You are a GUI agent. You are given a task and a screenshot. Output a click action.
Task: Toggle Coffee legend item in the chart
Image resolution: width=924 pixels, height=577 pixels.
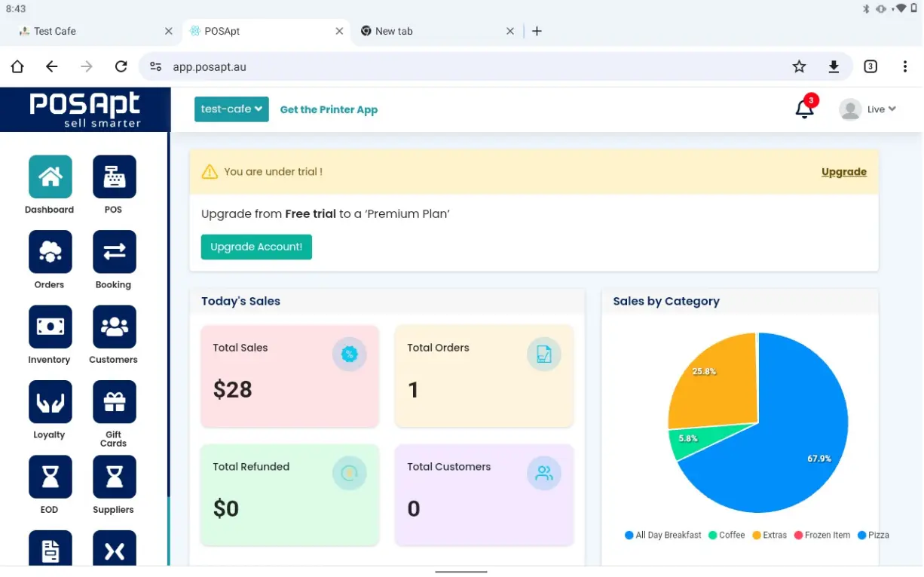click(x=727, y=536)
